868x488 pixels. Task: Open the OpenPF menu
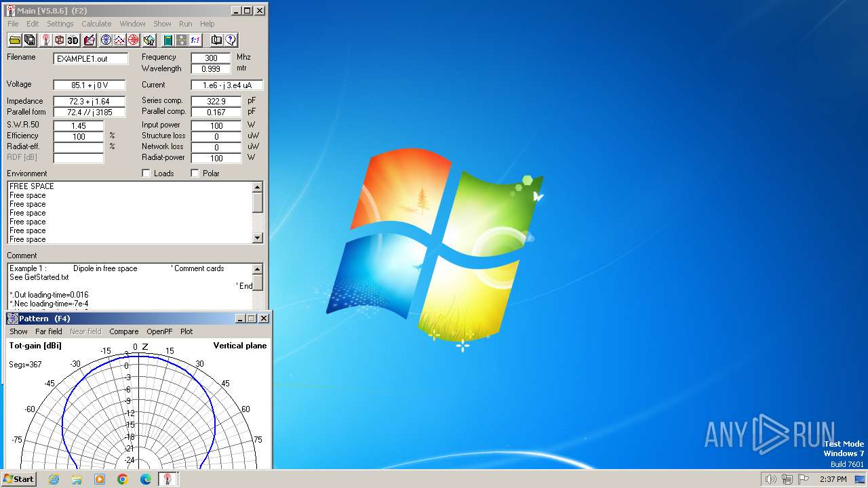pos(159,331)
